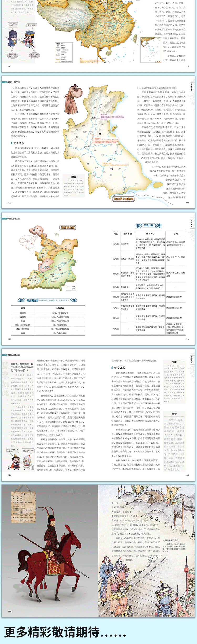Click page number 102
The width and height of the screenshot is (197, 644).
point(9,203)
